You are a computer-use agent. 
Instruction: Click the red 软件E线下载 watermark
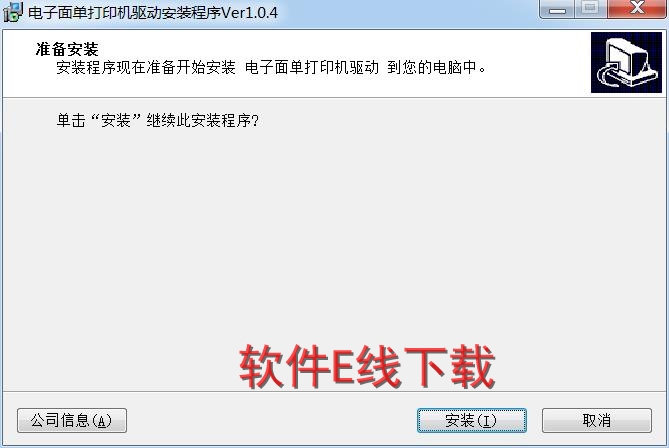(x=367, y=367)
